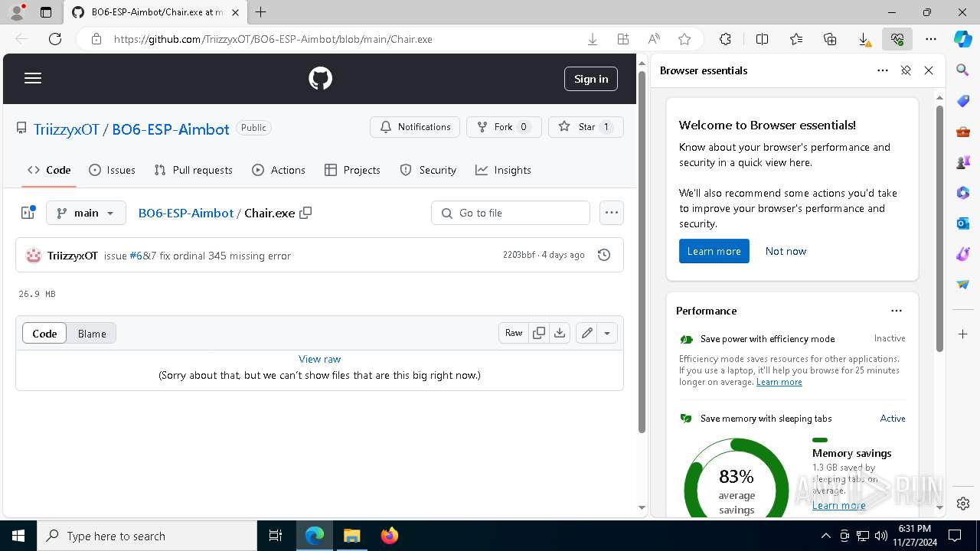This screenshot has height=551, width=980.
Task: Customize sidebar with the plus icon
Action: point(963,334)
